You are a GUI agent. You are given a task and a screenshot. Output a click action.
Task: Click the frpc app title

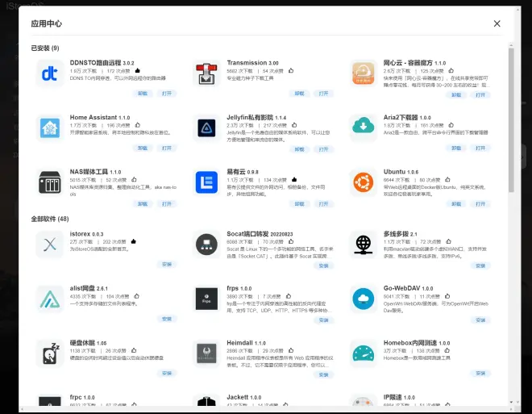click(x=82, y=397)
